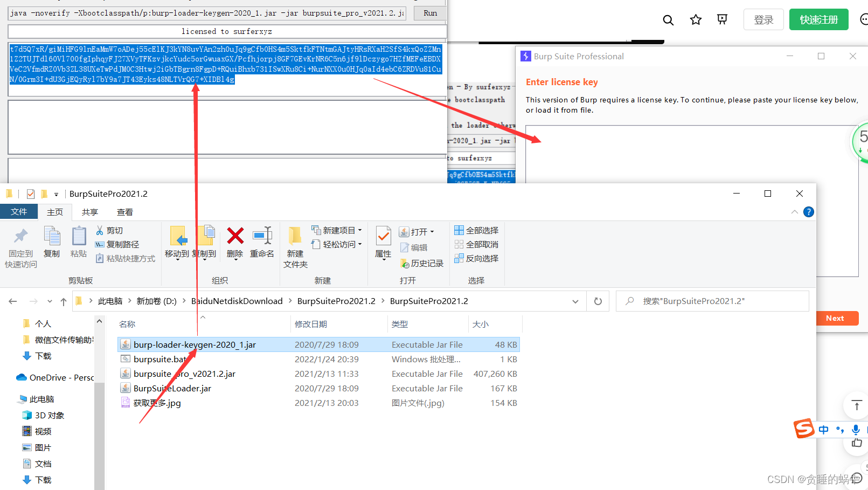This screenshot has width=868, height=490.
Task: Open the New item (新建项目) dropdown
Action: pos(337,230)
